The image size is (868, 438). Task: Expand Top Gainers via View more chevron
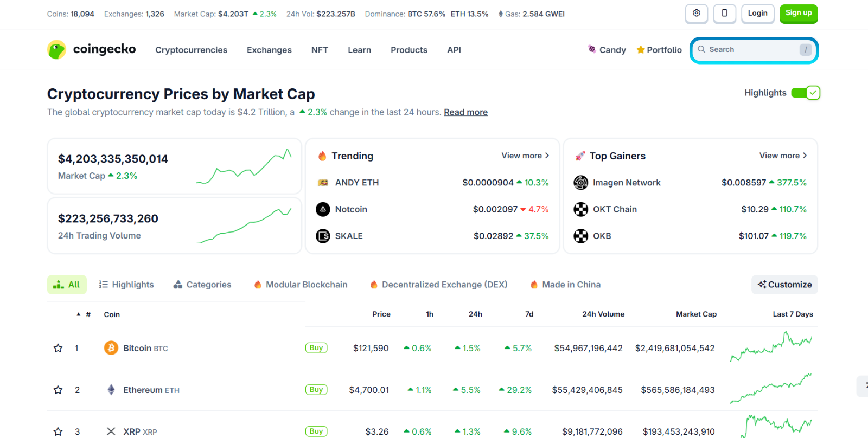[805, 156]
